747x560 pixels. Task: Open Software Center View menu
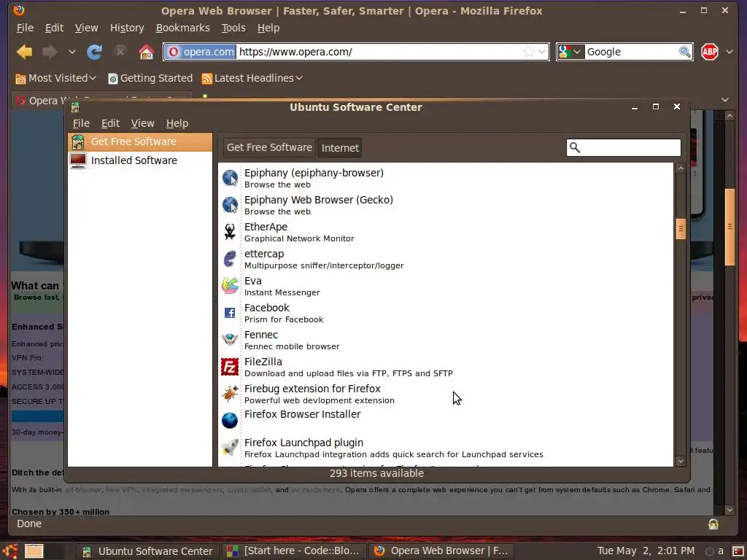[x=142, y=123]
